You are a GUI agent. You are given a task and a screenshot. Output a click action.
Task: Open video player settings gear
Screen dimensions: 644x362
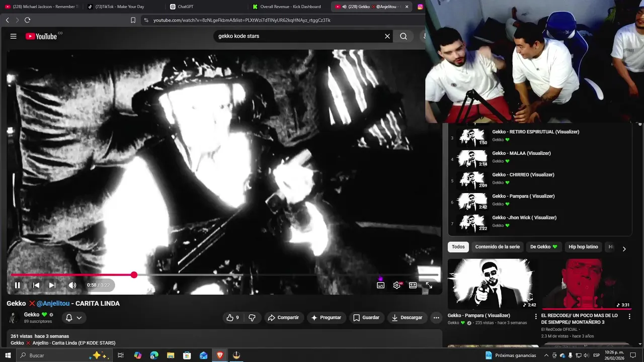click(x=397, y=285)
